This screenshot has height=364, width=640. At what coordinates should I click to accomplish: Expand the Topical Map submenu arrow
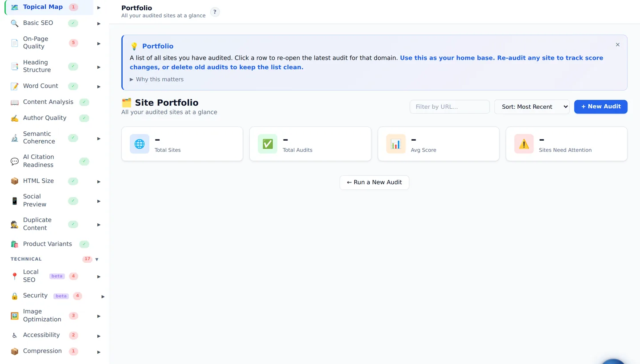pos(99,8)
